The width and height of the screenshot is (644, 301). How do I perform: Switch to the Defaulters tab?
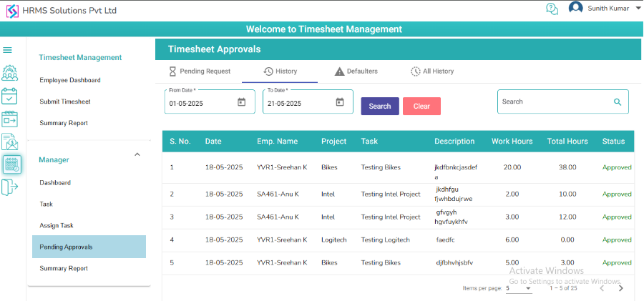[356, 71]
